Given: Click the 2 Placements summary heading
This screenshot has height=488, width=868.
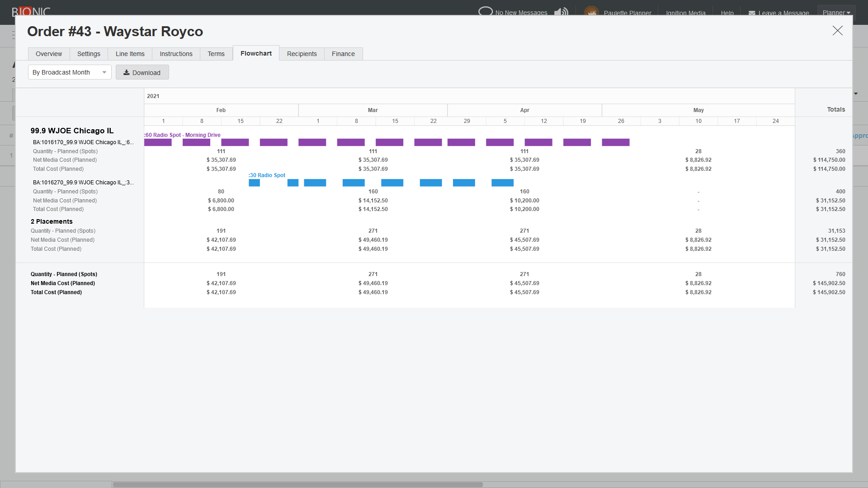Looking at the screenshot, I should click(x=52, y=221).
